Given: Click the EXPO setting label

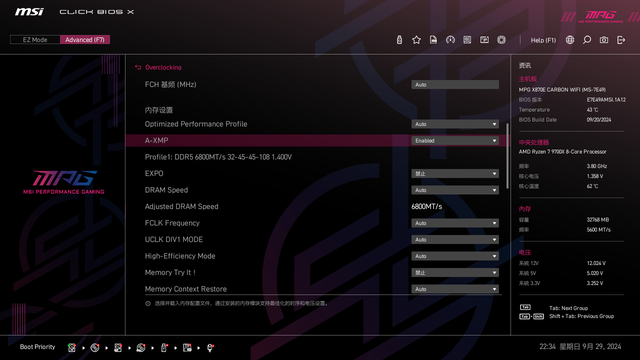Looking at the screenshot, I should tap(154, 173).
